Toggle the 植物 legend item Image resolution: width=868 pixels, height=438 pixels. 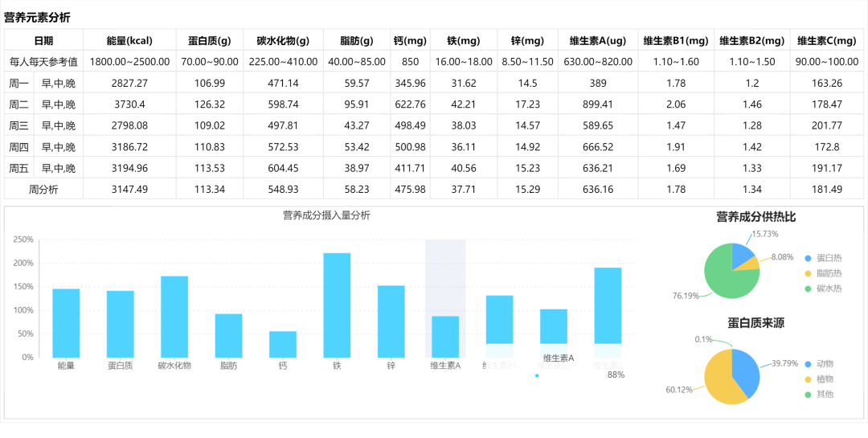point(819,379)
